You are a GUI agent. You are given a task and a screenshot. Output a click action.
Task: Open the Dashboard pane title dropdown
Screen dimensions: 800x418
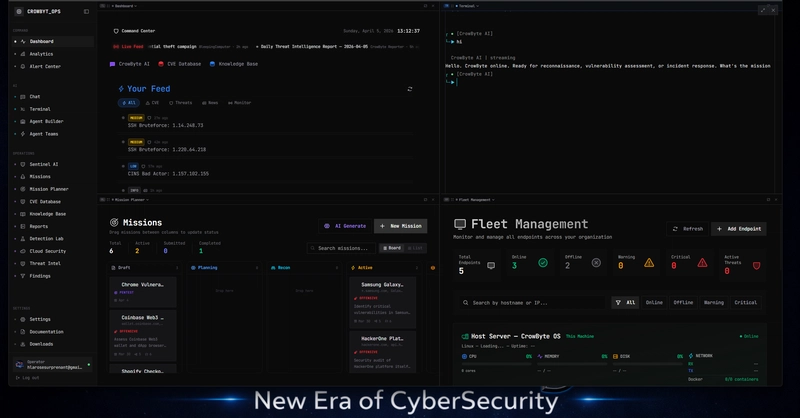[126, 6]
